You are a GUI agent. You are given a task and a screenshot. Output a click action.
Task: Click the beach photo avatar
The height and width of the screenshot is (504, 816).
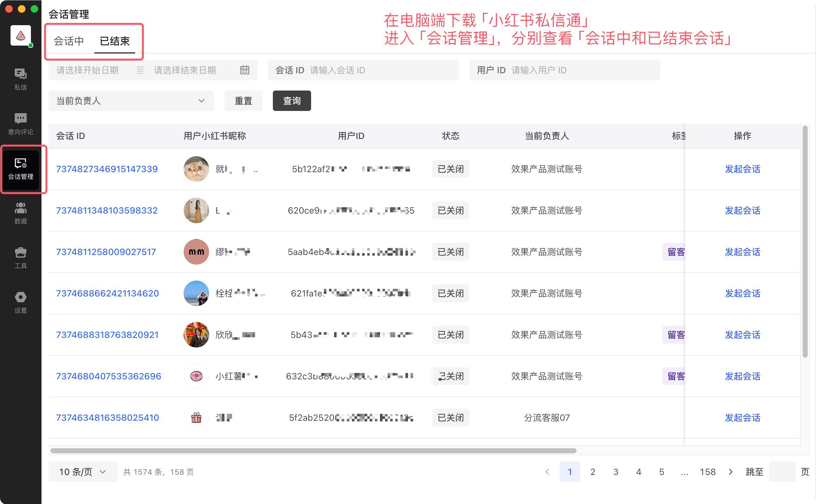point(196,293)
